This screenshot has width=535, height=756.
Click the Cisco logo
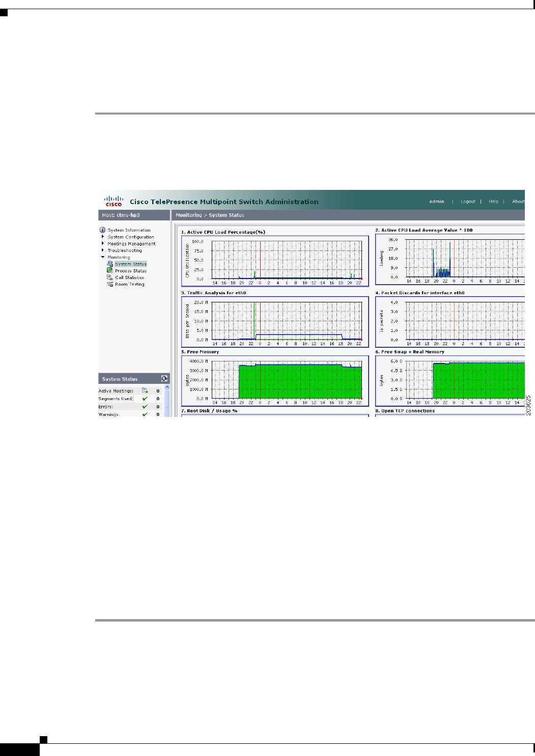[114, 201]
